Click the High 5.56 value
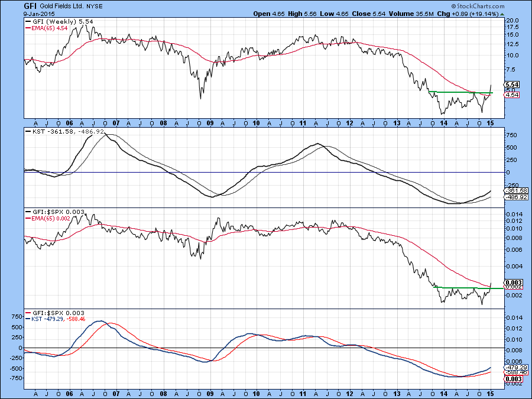The width and height of the screenshot is (532, 399). [302, 14]
